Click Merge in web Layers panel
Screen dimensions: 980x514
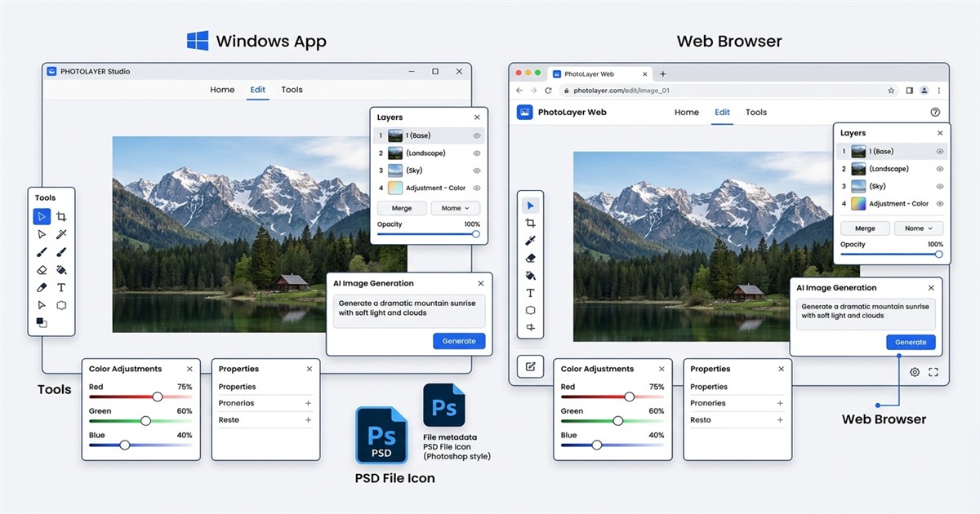coord(865,228)
